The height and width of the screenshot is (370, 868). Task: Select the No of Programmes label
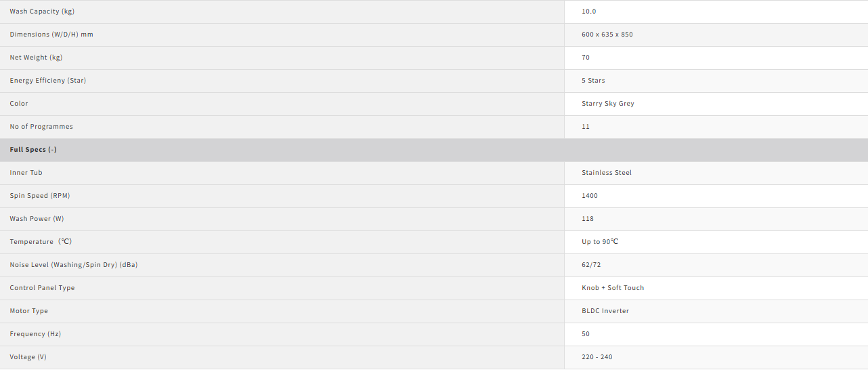[x=41, y=127]
